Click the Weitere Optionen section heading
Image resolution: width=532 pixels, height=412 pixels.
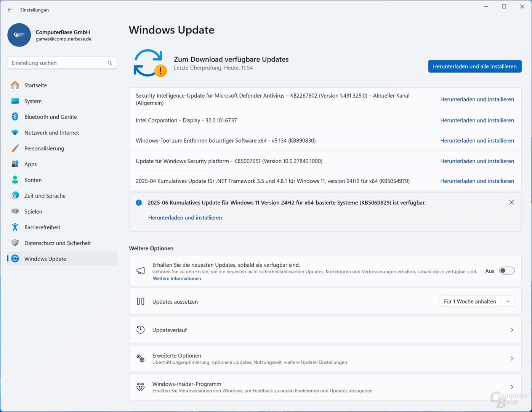pyautogui.click(x=151, y=248)
